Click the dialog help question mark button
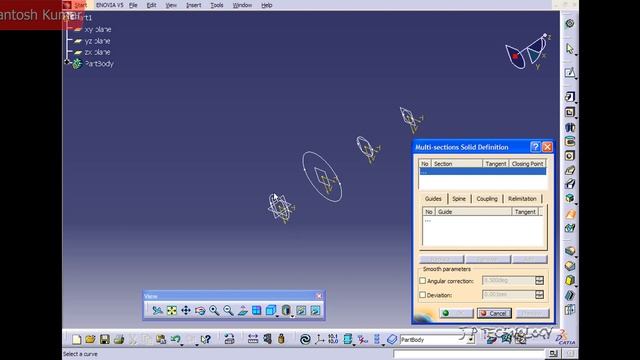640x360 pixels. (x=535, y=147)
